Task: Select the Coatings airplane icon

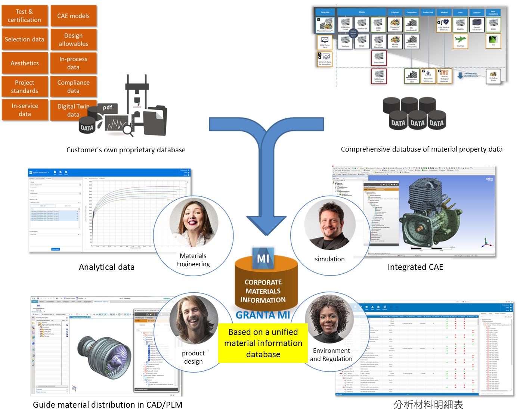Action: click(460, 40)
